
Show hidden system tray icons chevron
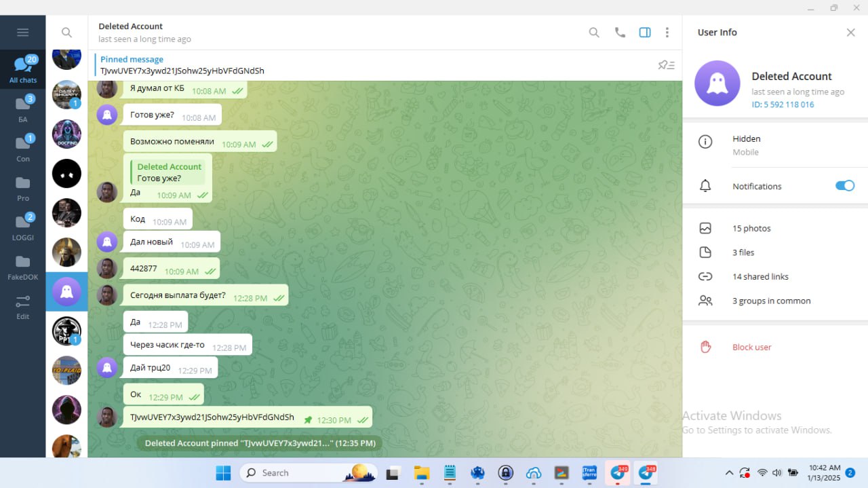tap(729, 473)
